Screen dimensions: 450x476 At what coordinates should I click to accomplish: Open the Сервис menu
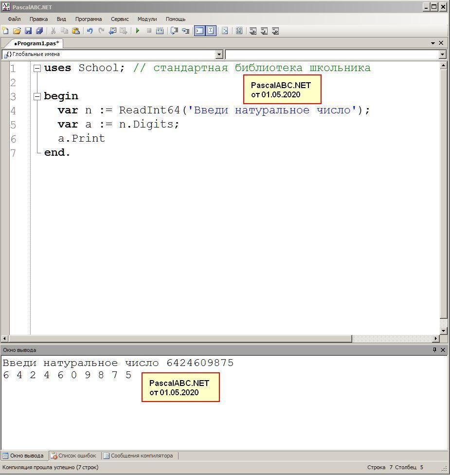click(120, 19)
